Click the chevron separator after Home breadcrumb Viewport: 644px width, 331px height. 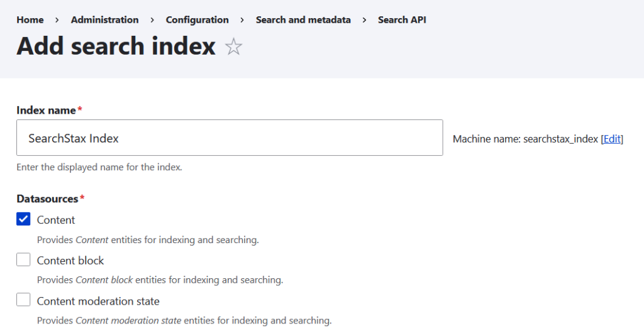coord(57,20)
